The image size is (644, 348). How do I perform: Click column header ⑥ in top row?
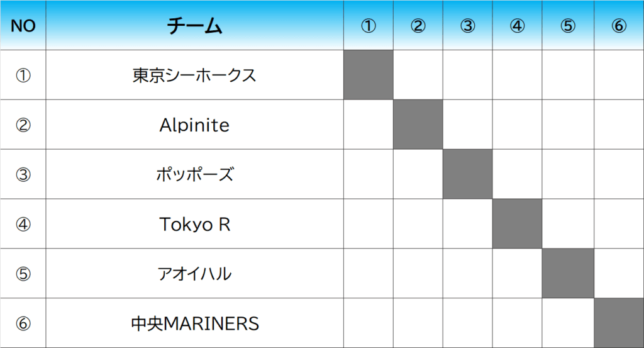click(x=619, y=26)
